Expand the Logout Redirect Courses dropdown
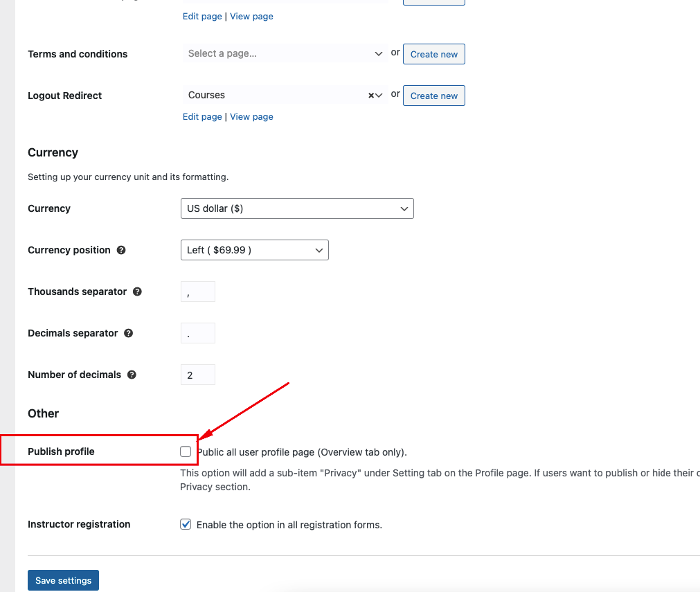Image resolution: width=700 pixels, height=592 pixels. 285,95
